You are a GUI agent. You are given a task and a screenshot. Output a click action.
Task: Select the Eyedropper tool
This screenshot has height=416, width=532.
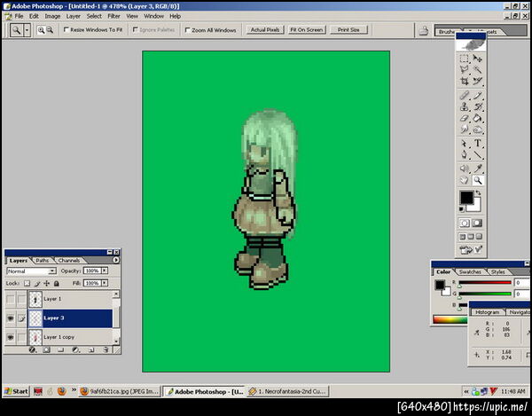click(477, 169)
